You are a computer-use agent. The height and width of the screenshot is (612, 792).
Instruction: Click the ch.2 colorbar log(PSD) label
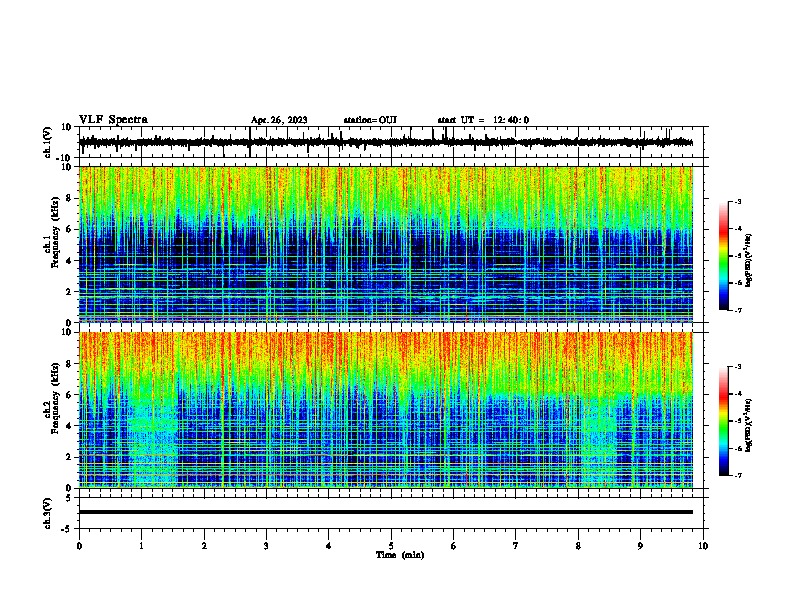[748, 425]
